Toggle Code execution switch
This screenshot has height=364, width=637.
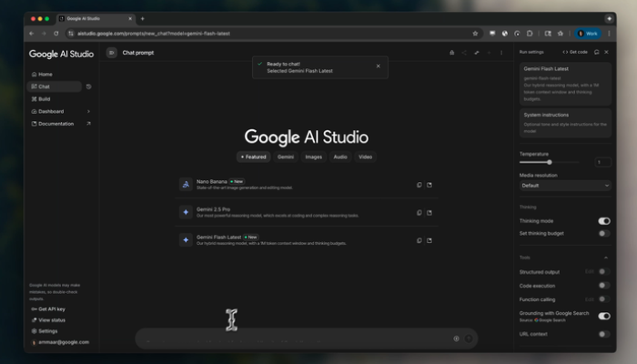tap(604, 286)
